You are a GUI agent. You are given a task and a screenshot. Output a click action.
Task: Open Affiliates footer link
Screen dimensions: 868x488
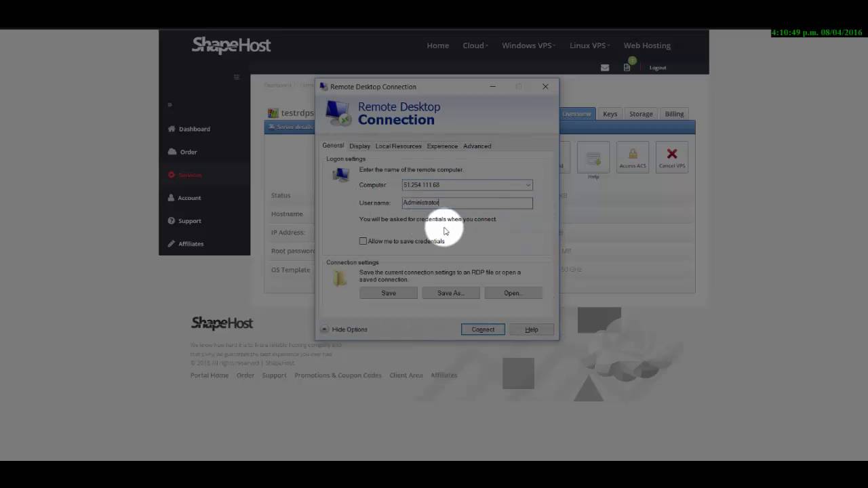click(x=444, y=375)
